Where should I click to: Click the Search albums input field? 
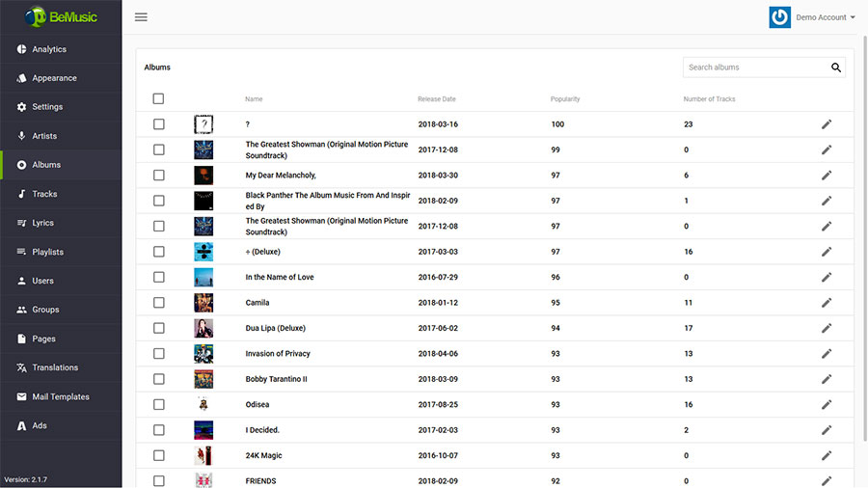coord(754,68)
